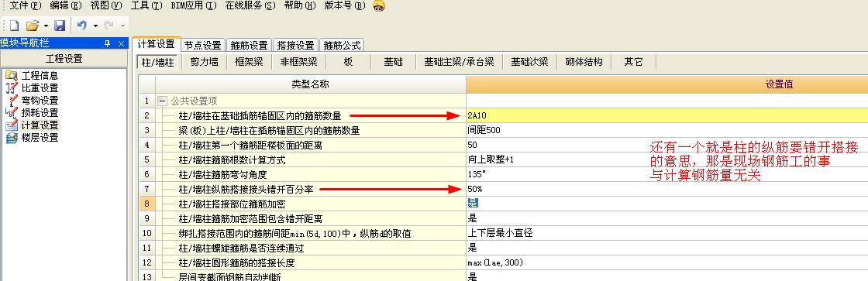Pin the 模块导航栏 panel
This screenshot has height=281, width=868.
108,43
